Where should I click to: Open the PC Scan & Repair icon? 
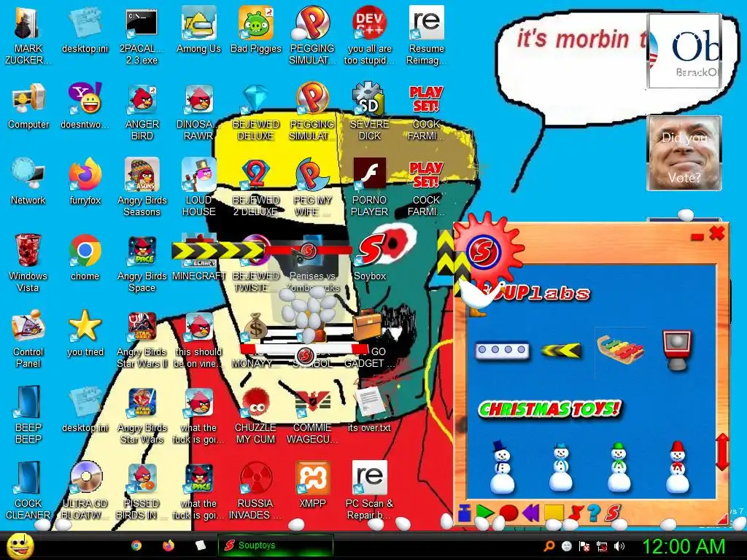coord(369,491)
